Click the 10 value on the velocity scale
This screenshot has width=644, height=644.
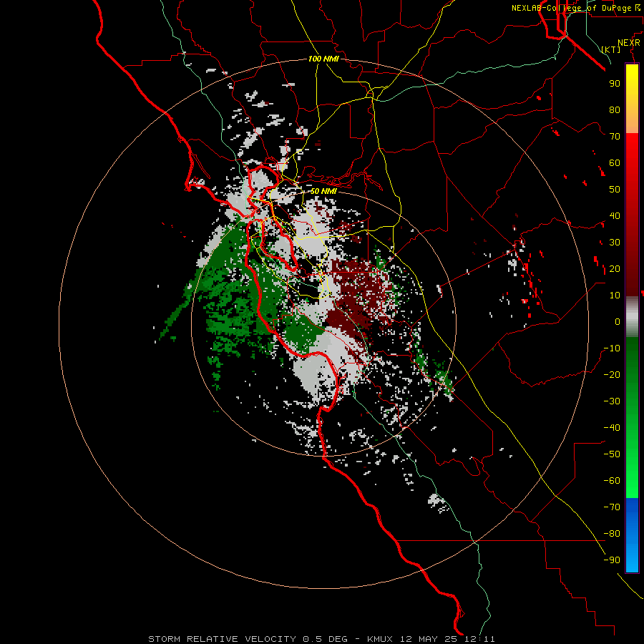point(615,296)
